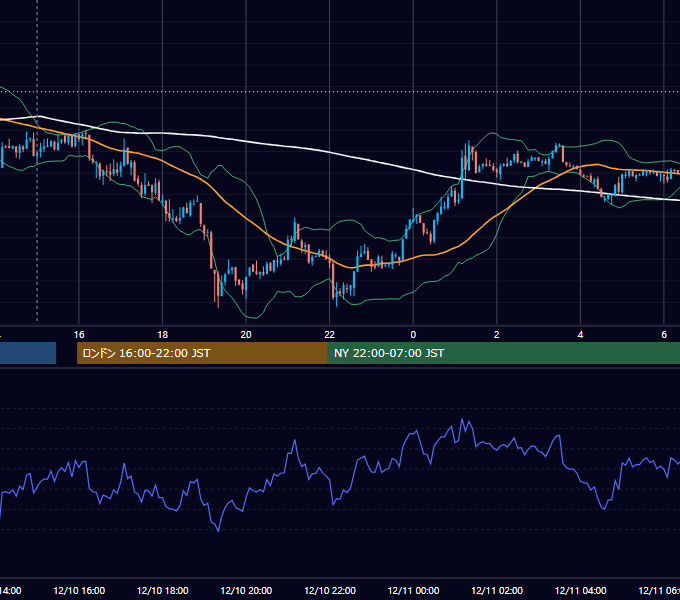Click the '12/10 18:00' date label on the lower axis
This screenshot has width=680, height=600.
(x=163, y=590)
